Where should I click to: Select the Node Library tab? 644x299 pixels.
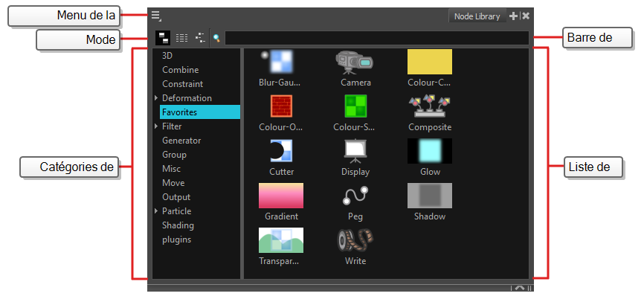(478, 16)
